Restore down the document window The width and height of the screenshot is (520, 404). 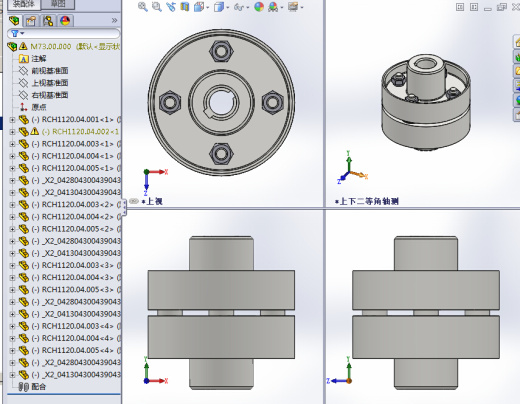(502, 7)
